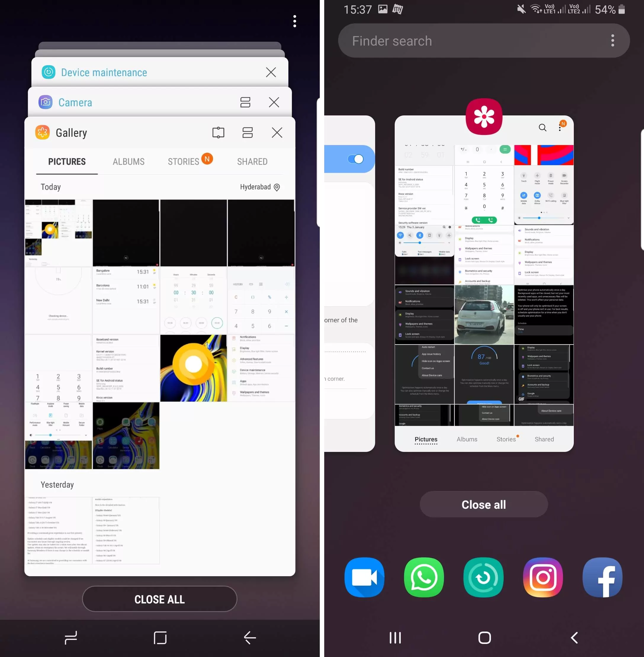The width and height of the screenshot is (644, 657).
Task: Open Facebook from dock
Action: 602,577
